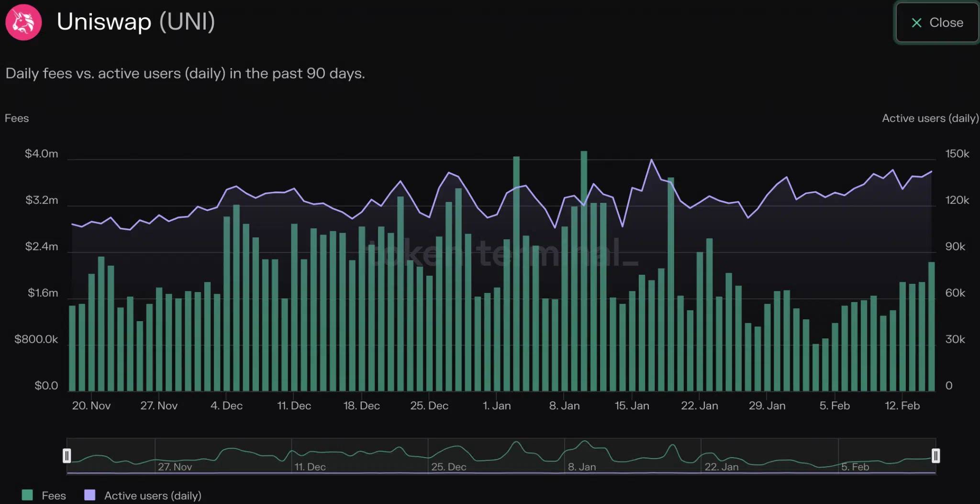Image resolution: width=980 pixels, height=504 pixels.
Task: Grab the right range navigator handle
Action: [935, 456]
